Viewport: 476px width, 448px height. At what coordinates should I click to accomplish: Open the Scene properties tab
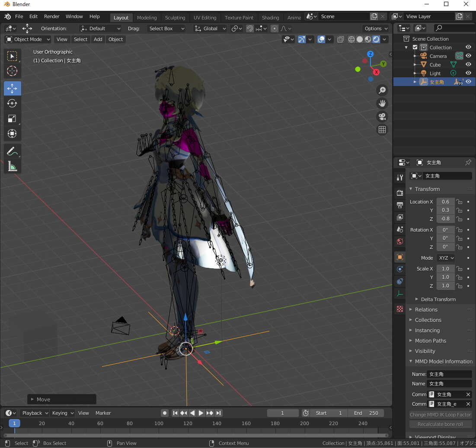point(400,229)
